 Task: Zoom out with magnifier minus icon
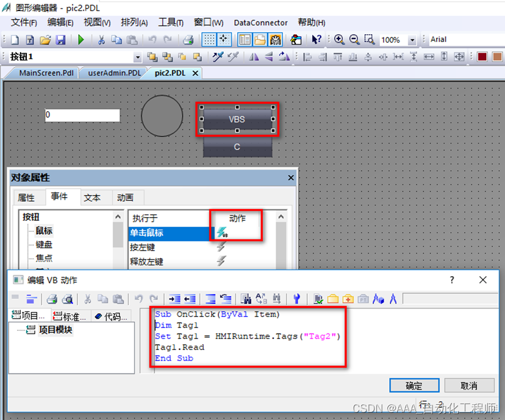(x=354, y=40)
